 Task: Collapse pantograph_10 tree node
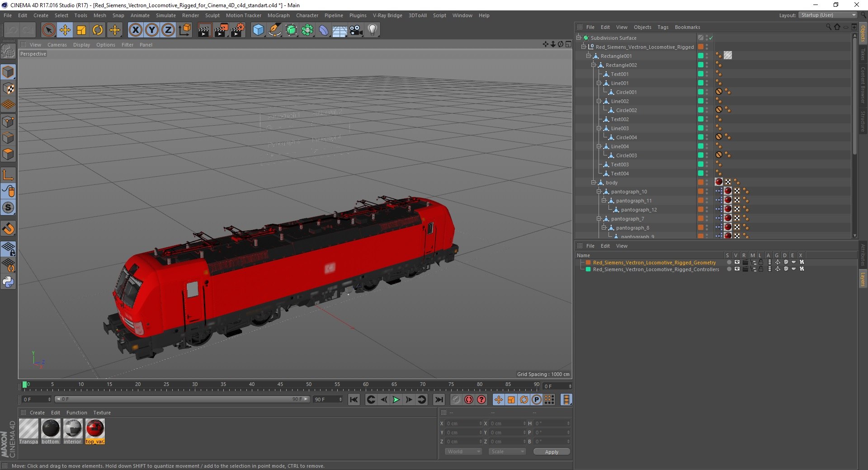pyautogui.click(x=599, y=192)
